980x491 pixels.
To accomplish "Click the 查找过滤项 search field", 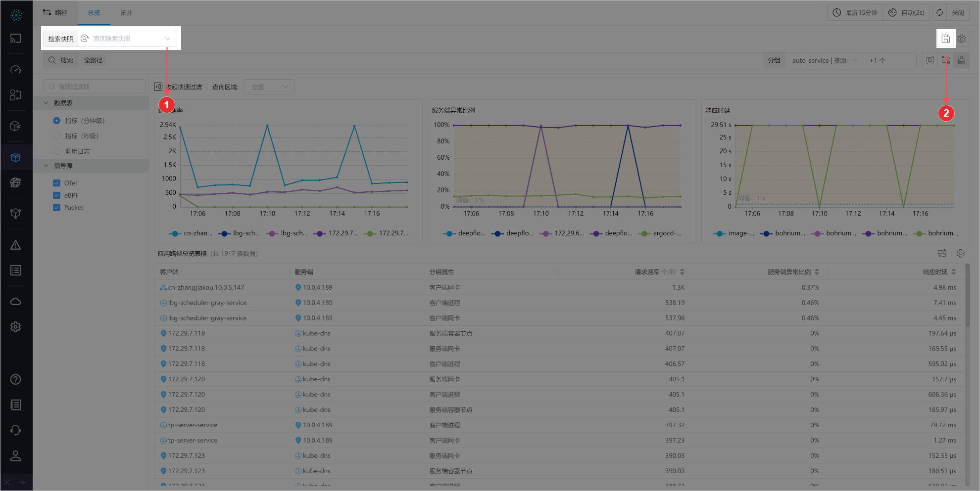I will click(x=94, y=87).
